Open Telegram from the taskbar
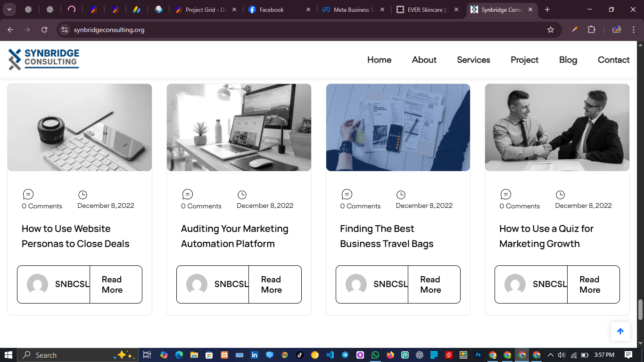644x362 pixels. point(345,355)
